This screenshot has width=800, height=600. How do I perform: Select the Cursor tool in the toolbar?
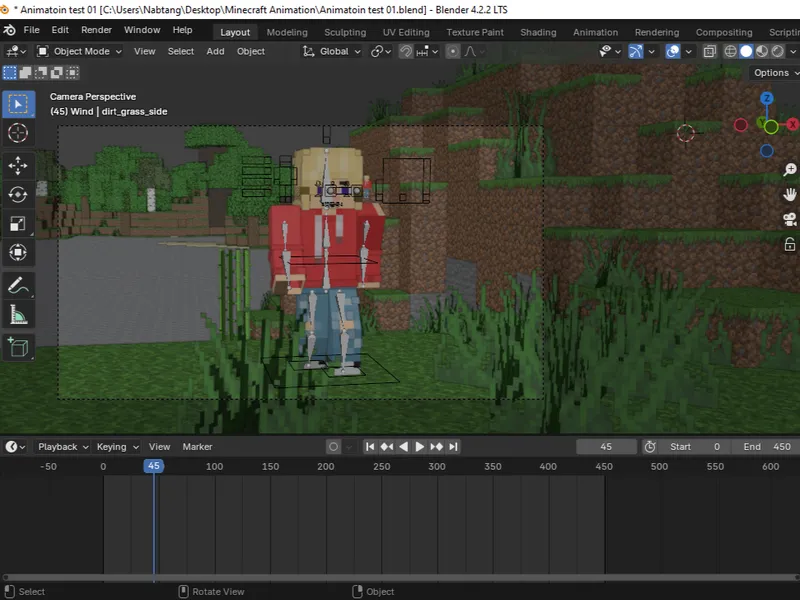click(18, 133)
